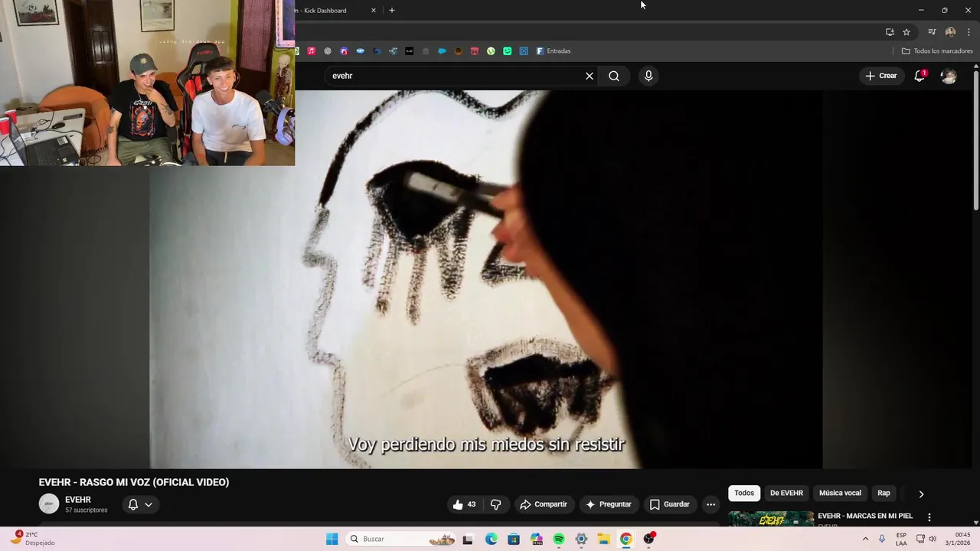Like the video with thumbs up
The width and height of the screenshot is (980, 551).
click(464, 504)
